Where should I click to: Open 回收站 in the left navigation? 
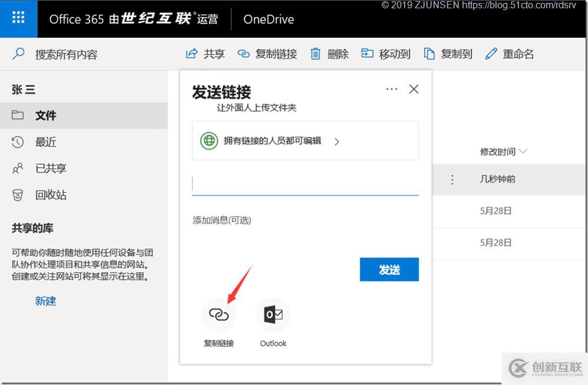[x=84, y=195]
